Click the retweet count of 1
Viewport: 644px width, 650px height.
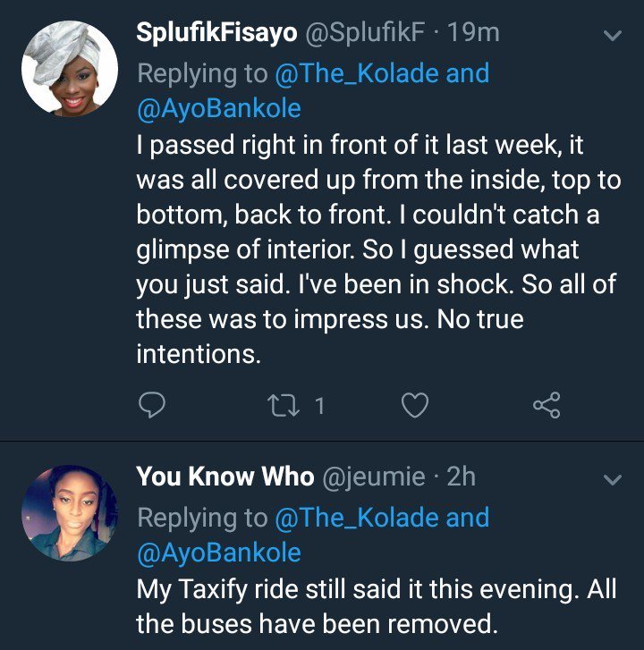pyautogui.click(x=319, y=407)
